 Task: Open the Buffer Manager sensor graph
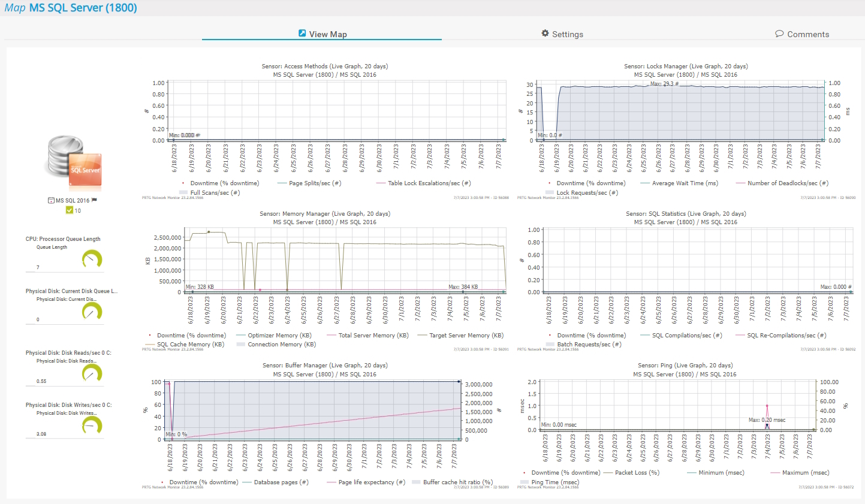point(325,425)
